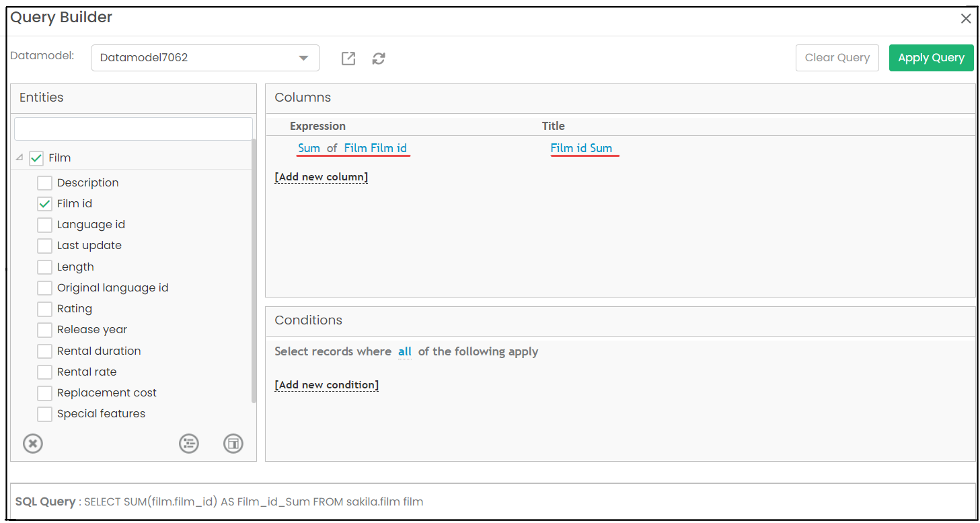Open the Datamodel7062 dropdown

(x=205, y=58)
